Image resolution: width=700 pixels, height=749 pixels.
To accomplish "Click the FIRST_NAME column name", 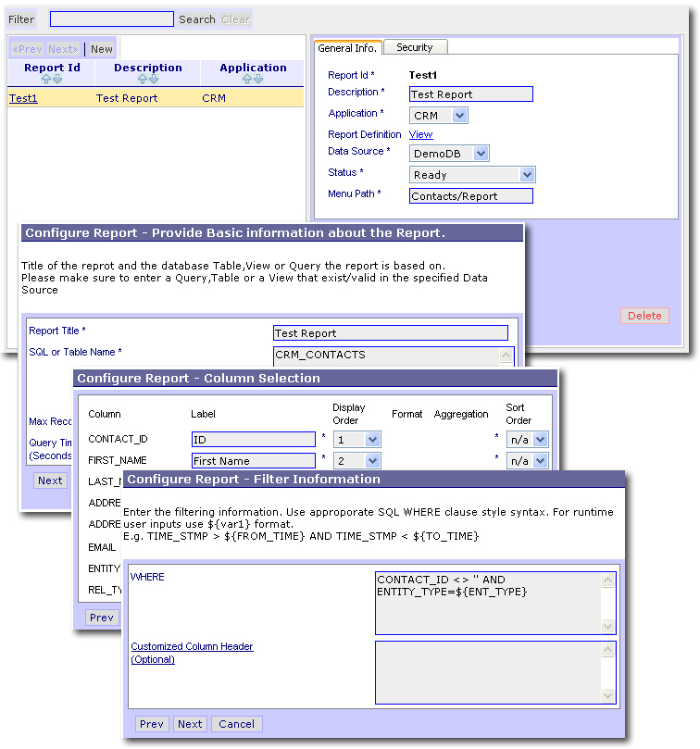I will (118, 460).
